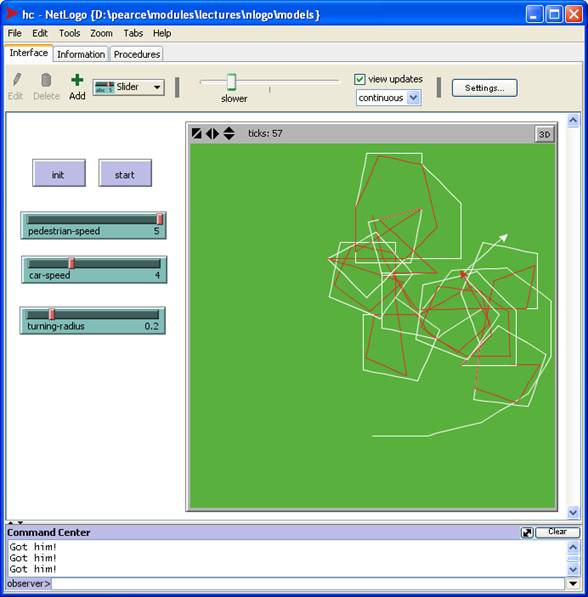This screenshot has width=588, height=597.
Task: Open the observer command history dropdown
Action: click(x=573, y=583)
